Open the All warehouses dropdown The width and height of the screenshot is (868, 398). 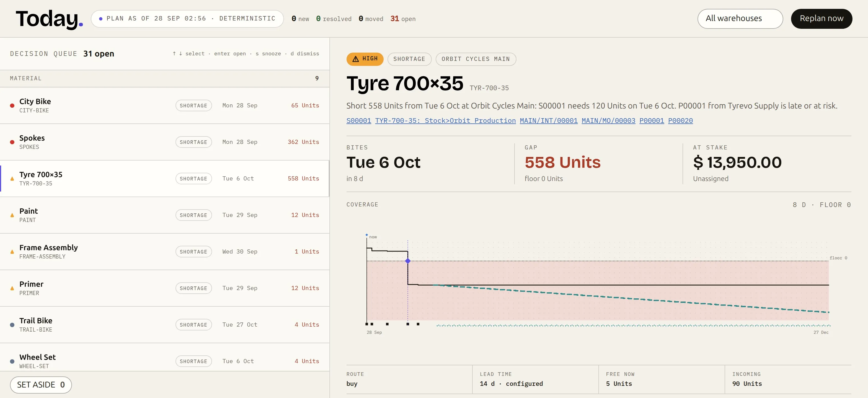[740, 19]
